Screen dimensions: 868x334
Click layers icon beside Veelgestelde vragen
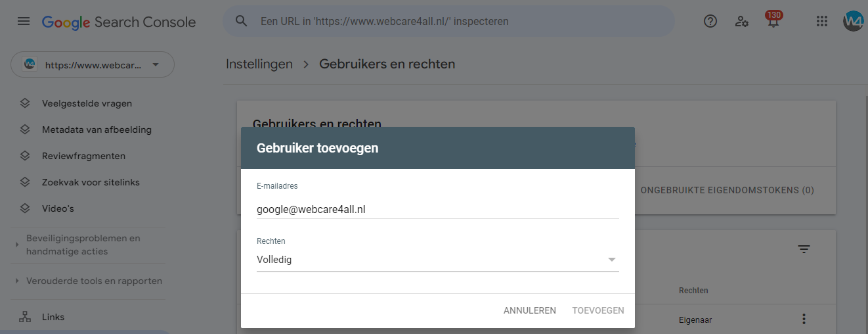[25, 103]
